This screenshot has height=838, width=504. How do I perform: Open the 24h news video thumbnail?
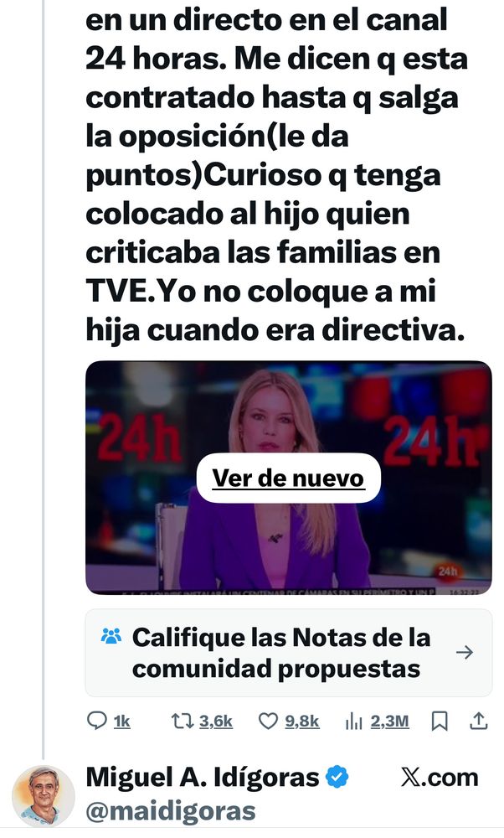288,478
